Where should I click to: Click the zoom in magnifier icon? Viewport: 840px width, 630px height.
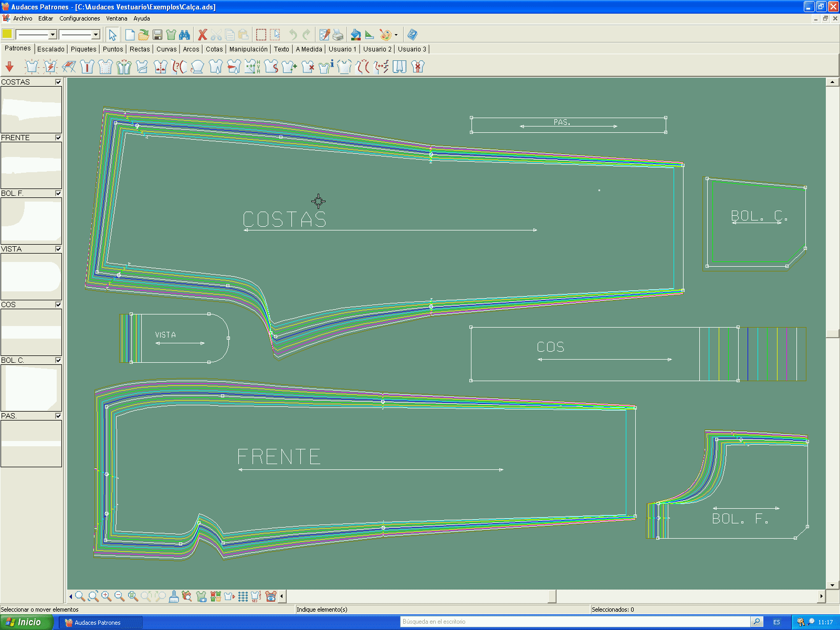point(107,596)
